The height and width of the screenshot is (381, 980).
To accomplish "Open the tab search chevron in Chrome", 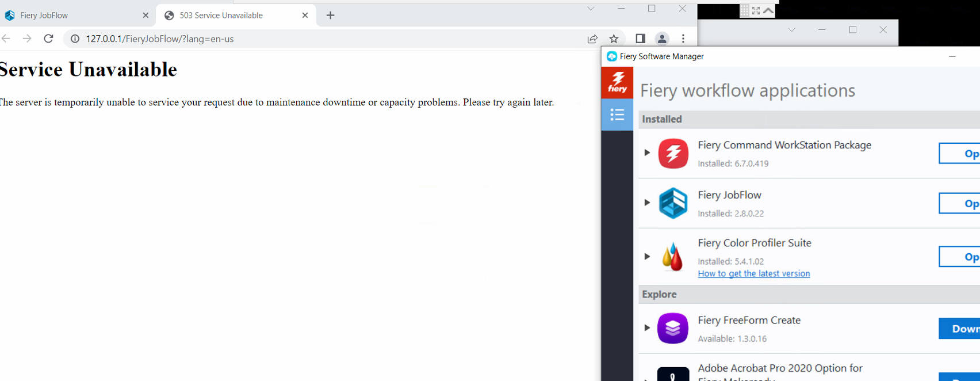I will pyautogui.click(x=591, y=9).
